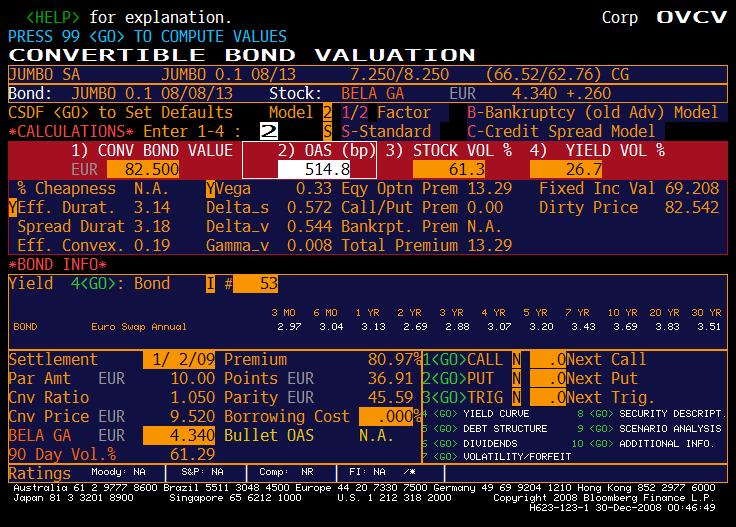
Task: Click CSDF <GO> to Set Defaults
Action: (x=121, y=113)
